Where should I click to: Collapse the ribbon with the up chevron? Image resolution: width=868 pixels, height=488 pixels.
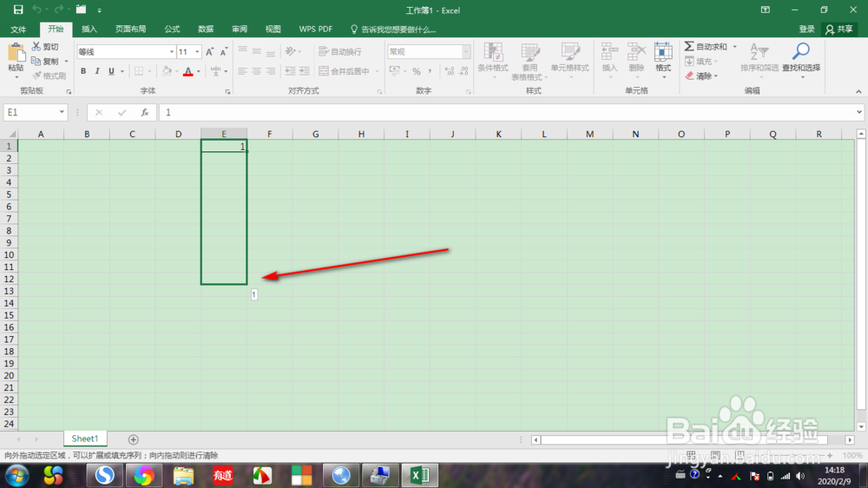pos(858,91)
